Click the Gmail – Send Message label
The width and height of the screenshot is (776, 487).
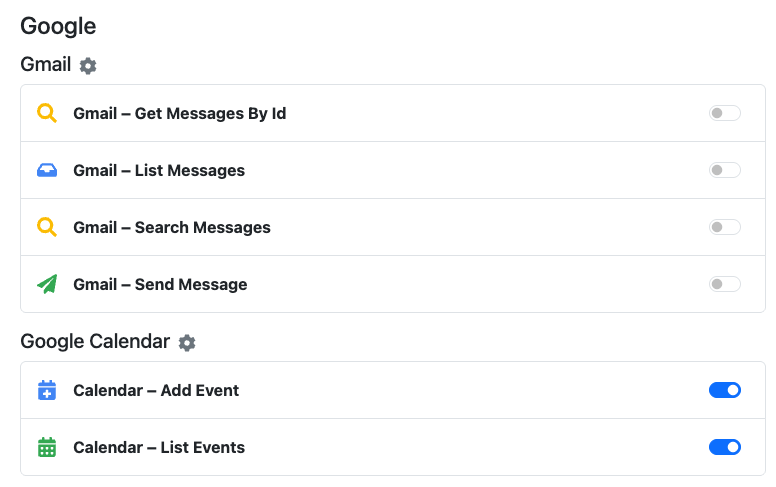coord(160,284)
